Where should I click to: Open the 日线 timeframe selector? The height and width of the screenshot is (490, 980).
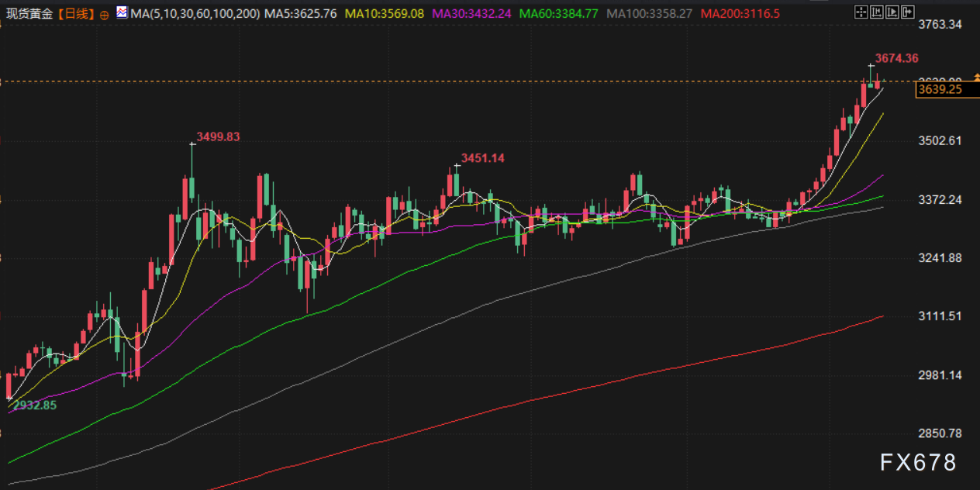(x=76, y=14)
